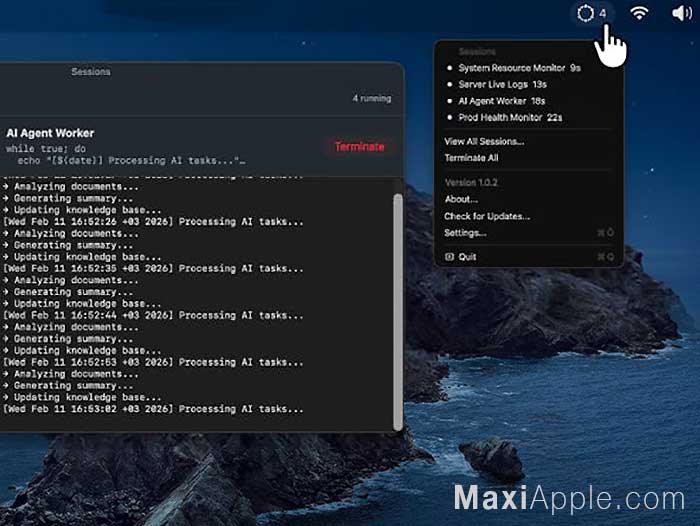Click the Wi-Fi status icon

pos(639,13)
